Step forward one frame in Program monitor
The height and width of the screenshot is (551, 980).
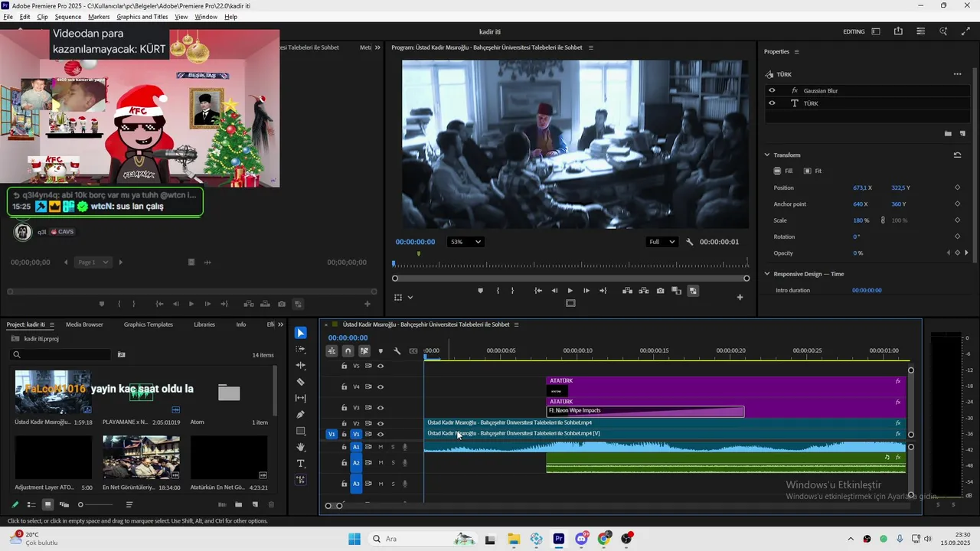point(586,291)
